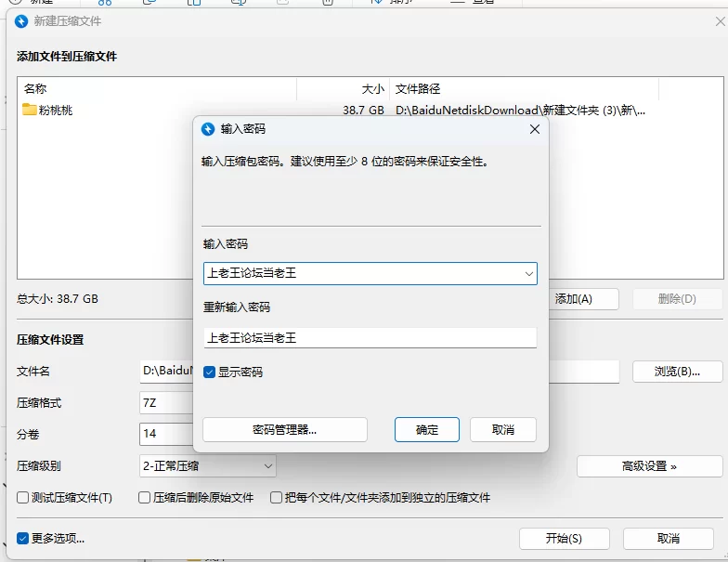Viewport: 728px width, 562px height.
Task: Click 取消 at bottom of 新建压缩文件 window
Action: [x=669, y=539]
